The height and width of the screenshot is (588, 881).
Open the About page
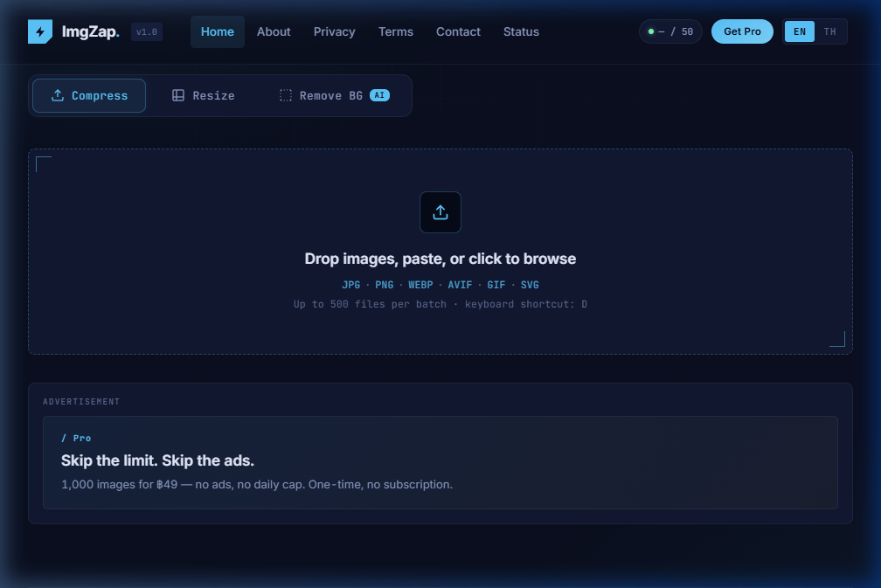[x=274, y=31]
